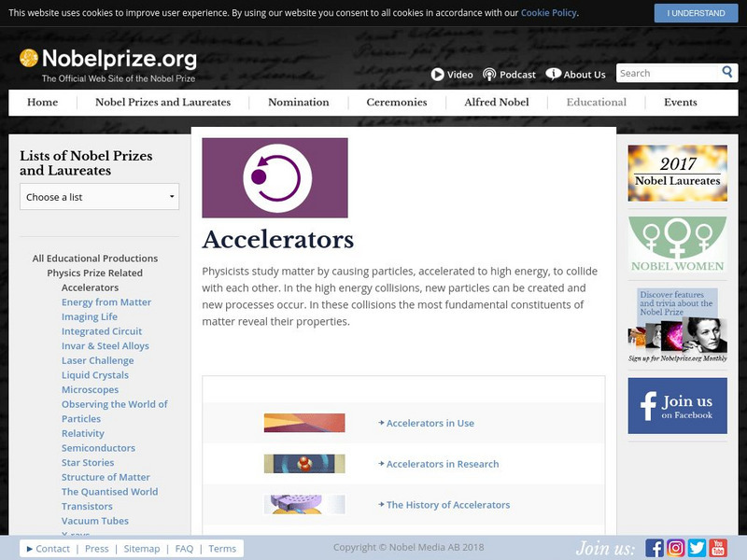Open Microscopes sidebar link
Screen dimensions: 747x560
pos(90,389)
